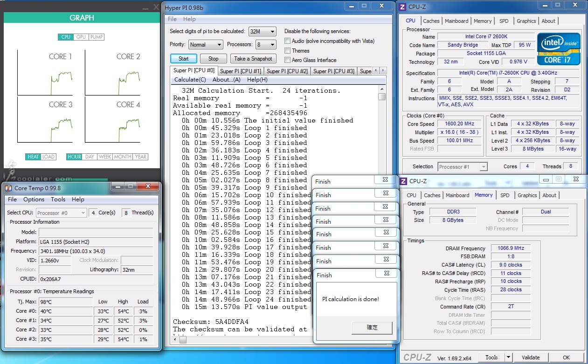
Task: Confirm the PI calculation dialog with 確定
Action: point(372,327)
